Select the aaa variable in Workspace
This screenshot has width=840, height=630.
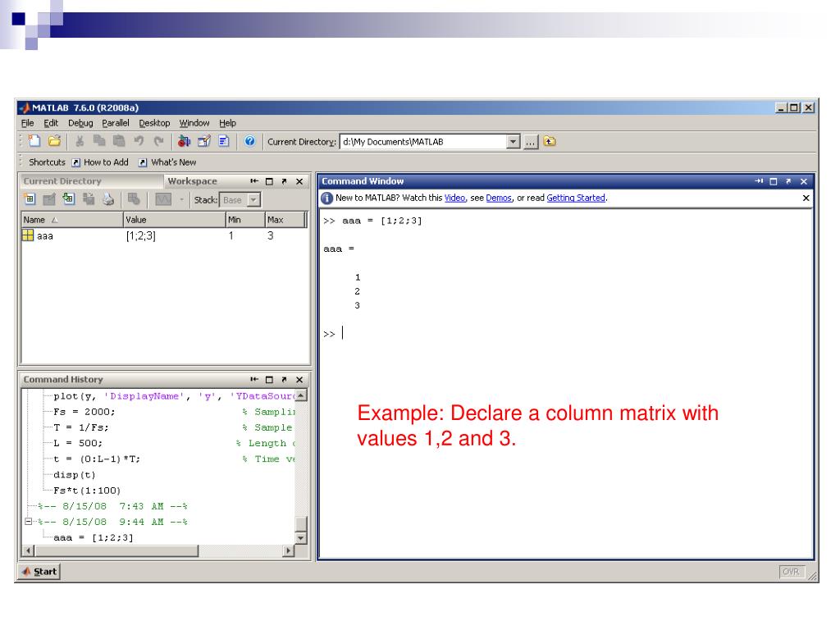coord(45,236)
